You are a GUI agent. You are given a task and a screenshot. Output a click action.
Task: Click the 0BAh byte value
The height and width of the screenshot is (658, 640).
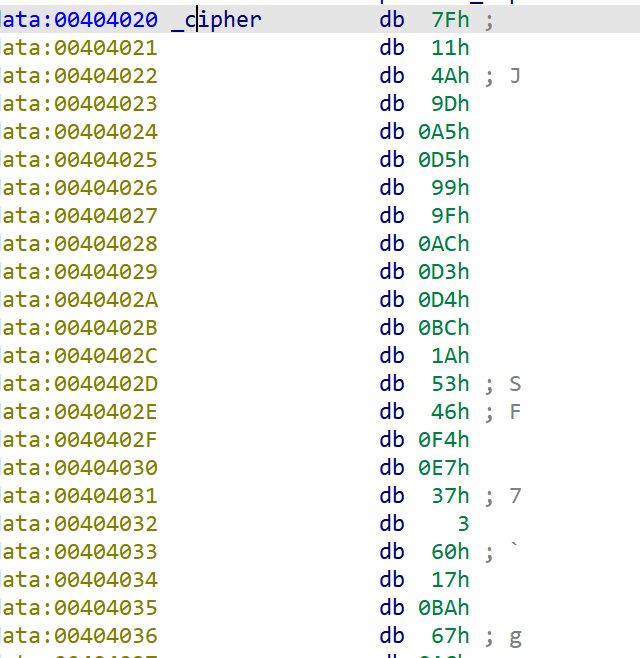tap(444, 608)
